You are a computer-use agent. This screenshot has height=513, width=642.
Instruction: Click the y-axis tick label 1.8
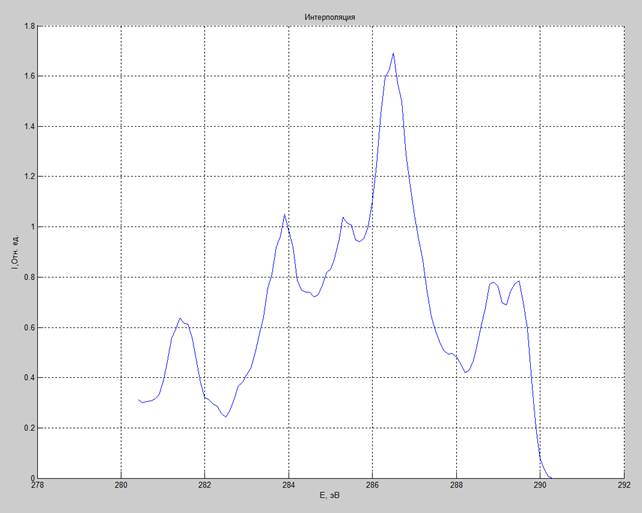[30, 26]
